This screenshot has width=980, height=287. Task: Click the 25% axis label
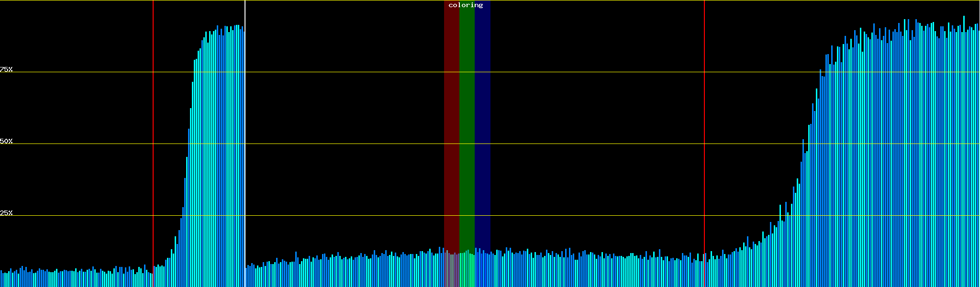[6, 213]
